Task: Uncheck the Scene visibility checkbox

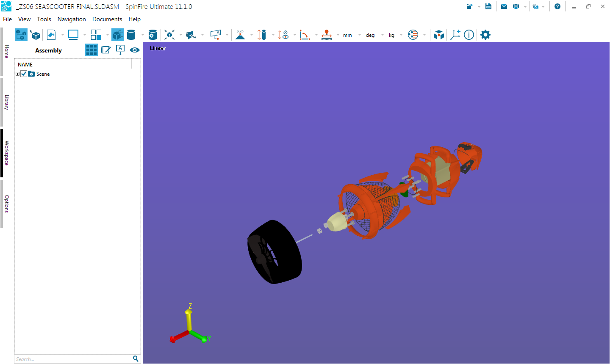Action: (24, 74)
